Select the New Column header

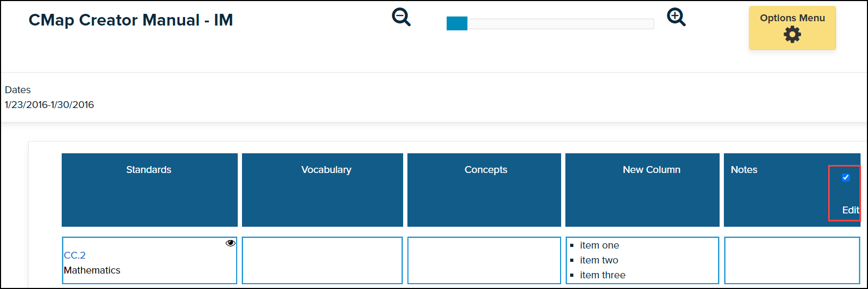(652, 170)
